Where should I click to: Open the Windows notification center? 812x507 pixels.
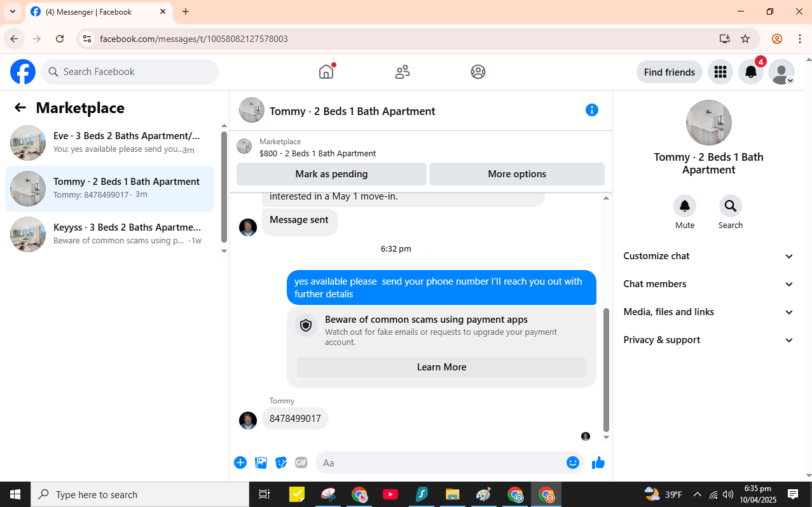(793, 494)
